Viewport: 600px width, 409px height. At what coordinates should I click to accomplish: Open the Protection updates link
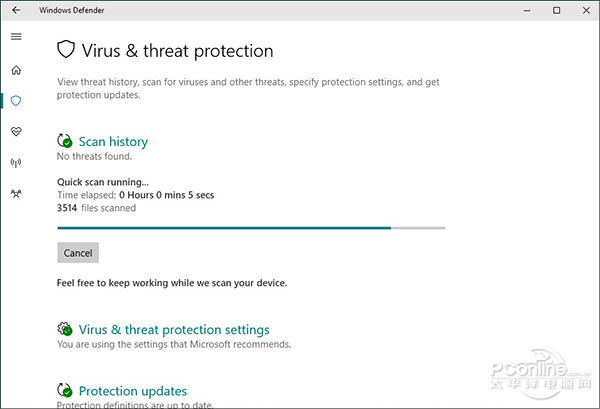coord(132,391)
